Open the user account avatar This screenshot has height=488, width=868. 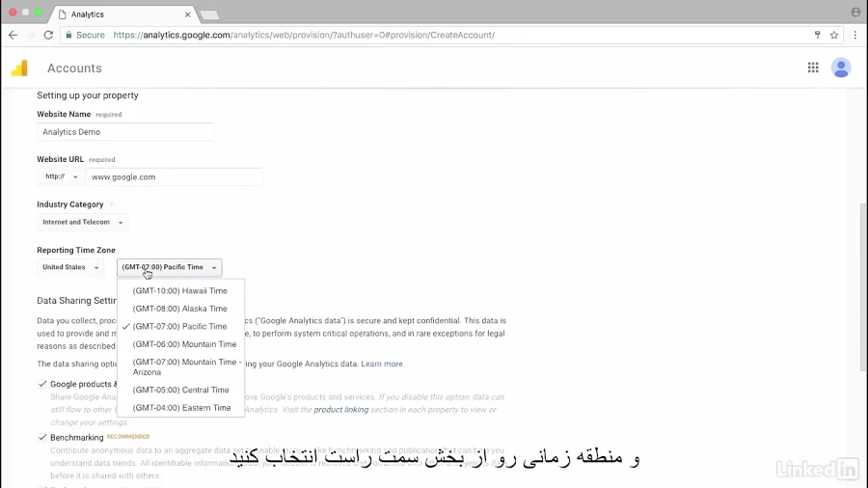point(841,68)
